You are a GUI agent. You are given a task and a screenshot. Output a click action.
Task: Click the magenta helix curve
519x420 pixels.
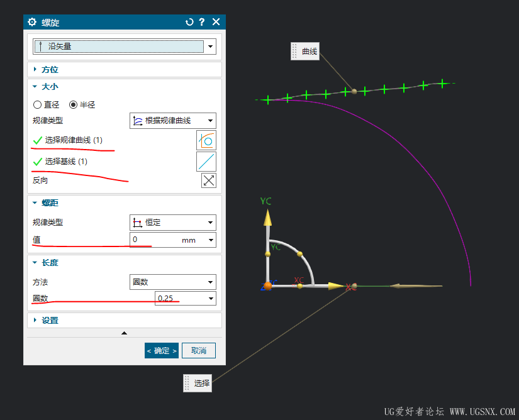tap(415, 155)
